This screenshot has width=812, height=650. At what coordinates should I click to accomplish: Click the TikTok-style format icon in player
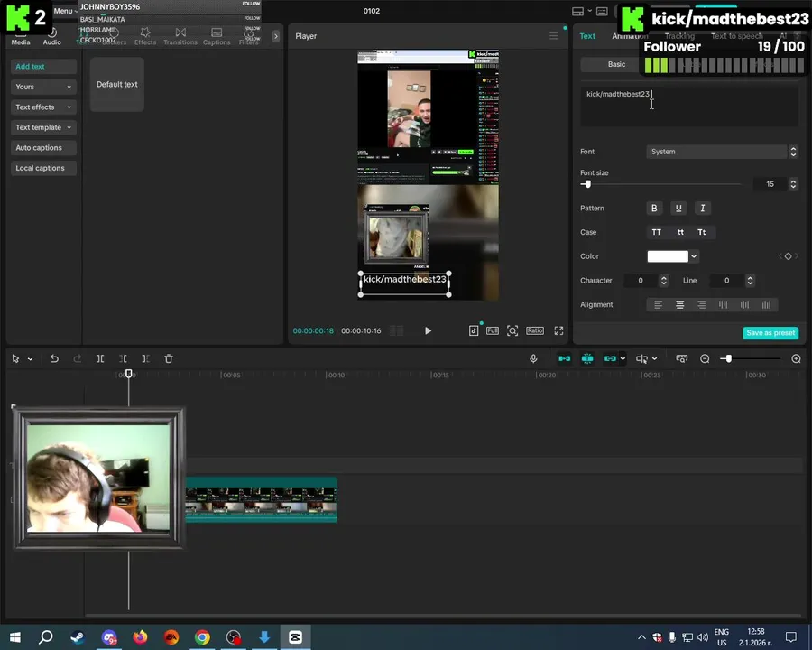point(474,330)
